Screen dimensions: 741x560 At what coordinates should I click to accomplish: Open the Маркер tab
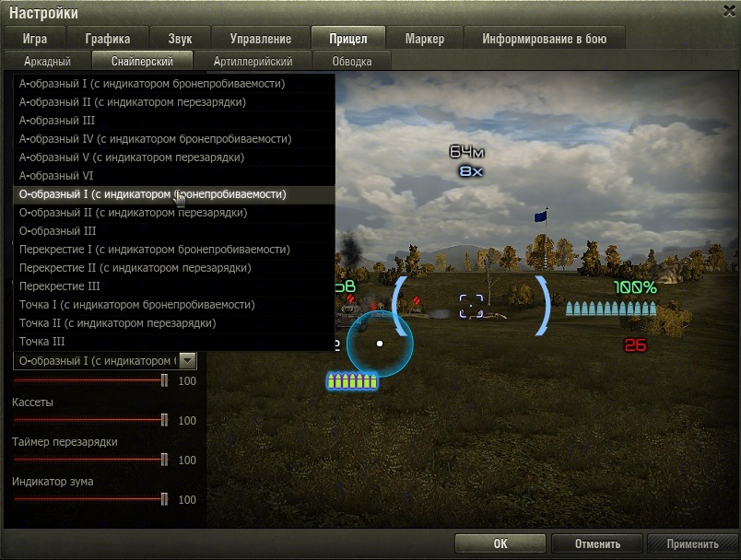click(x=425, y=39)
